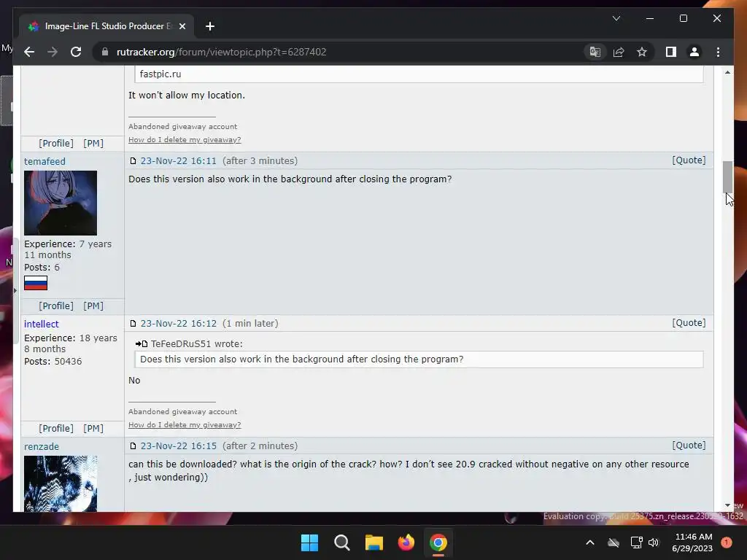Open the Chrome profile avatar
The height and width of the screenshot is (560, 747).
(x=694, y=52)
